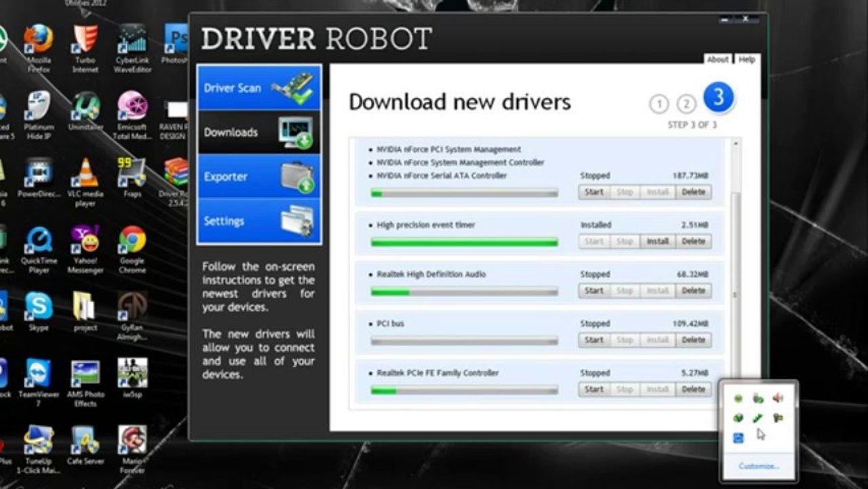Screen dimensions: 868x489
Task: Click the Customize link in tray popup
Action: [x=759, y=466]
